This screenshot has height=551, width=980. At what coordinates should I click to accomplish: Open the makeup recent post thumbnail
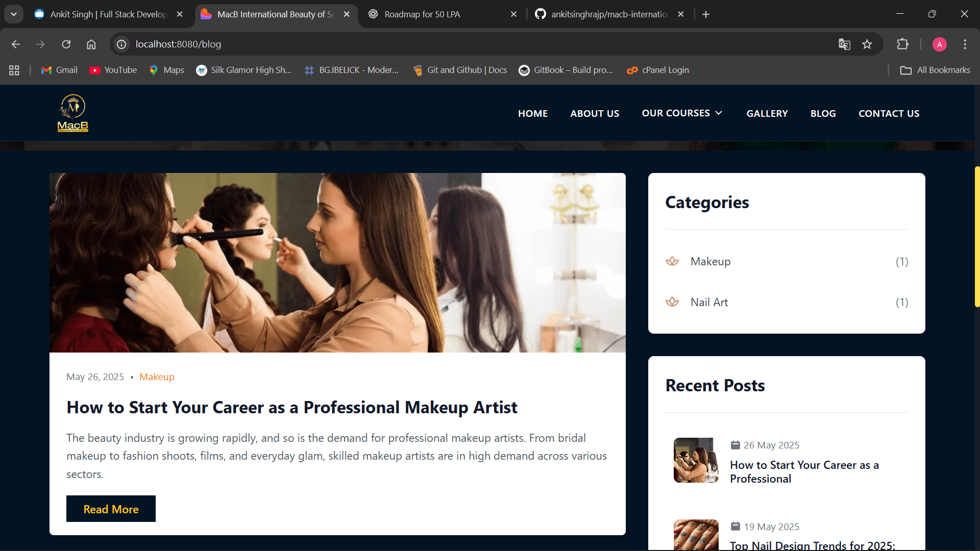coord(696,460)
